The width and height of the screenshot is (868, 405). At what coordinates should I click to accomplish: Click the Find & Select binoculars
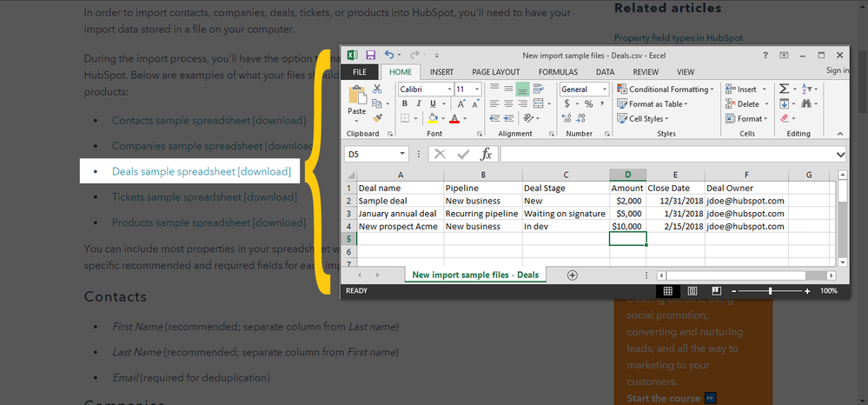pos(806,103)
